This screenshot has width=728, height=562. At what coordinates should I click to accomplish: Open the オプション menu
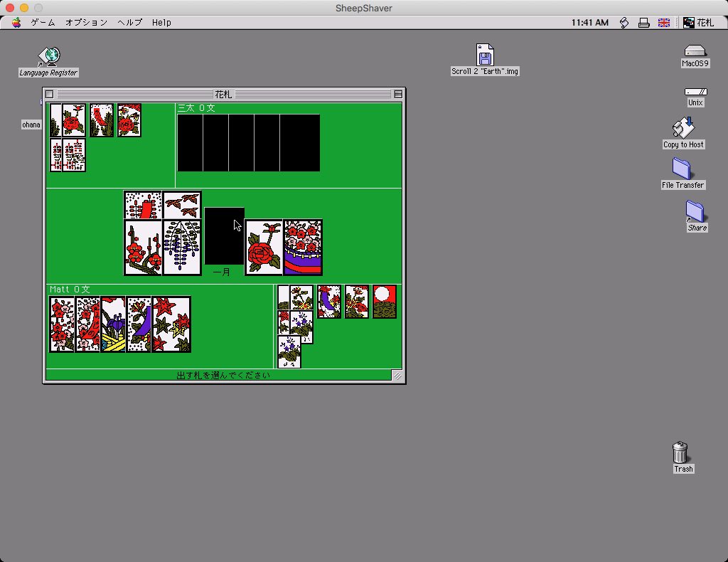tap(86, 22)
